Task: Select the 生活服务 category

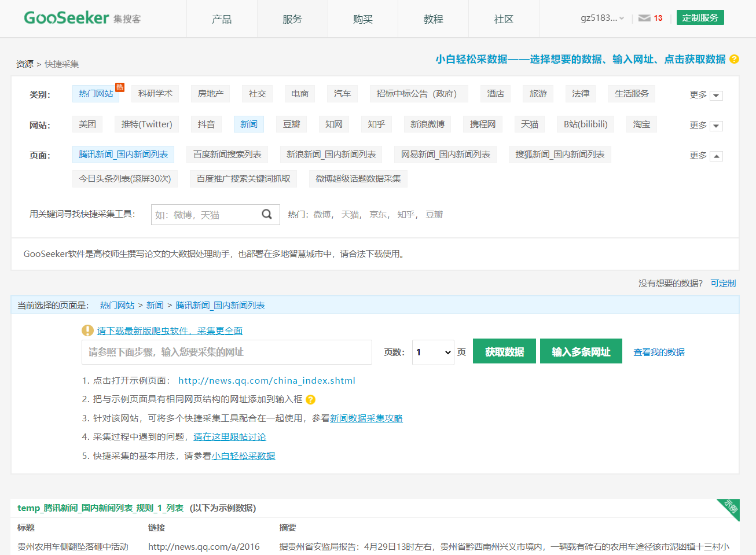Action: tap(632, 94)
